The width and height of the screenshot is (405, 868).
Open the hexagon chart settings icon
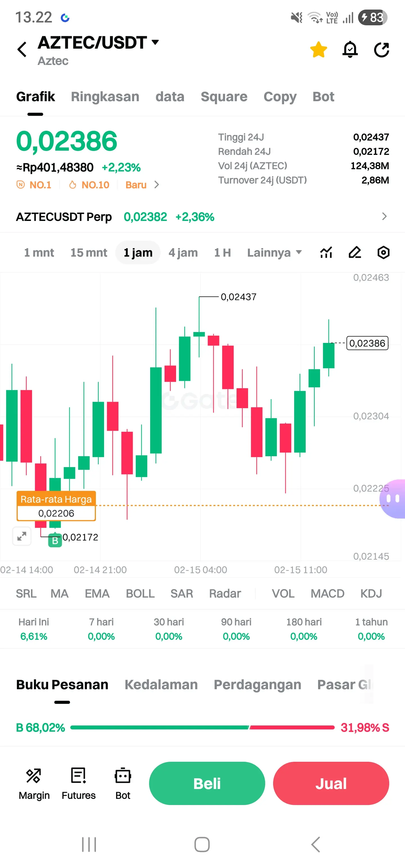383,252
